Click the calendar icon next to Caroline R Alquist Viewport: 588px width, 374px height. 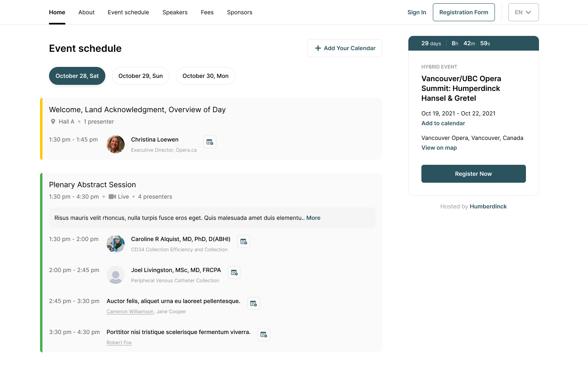[x=244, y=241]
